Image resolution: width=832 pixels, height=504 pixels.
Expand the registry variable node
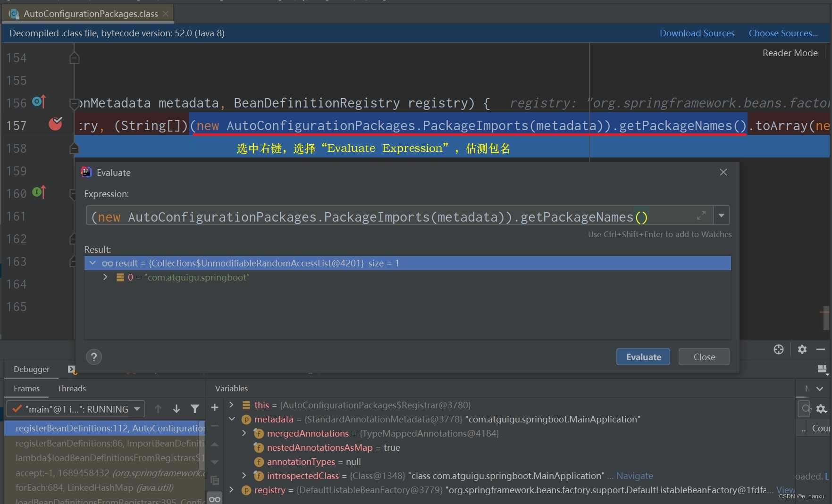coord(231,490)
